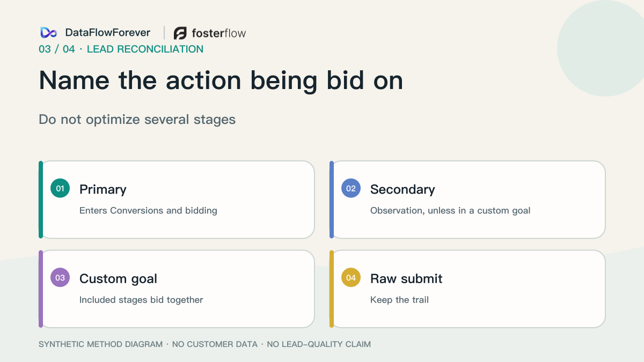644x362 pixels.
Task: Click the fosterflow logo mark
Action: (180, 33)
